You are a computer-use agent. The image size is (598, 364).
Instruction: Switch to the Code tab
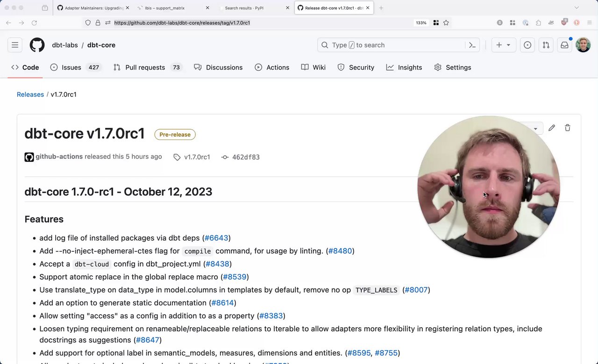25,67
